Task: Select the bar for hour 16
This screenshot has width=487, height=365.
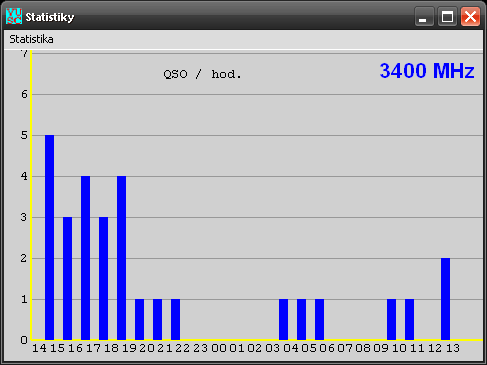Action: pos(85,258)
